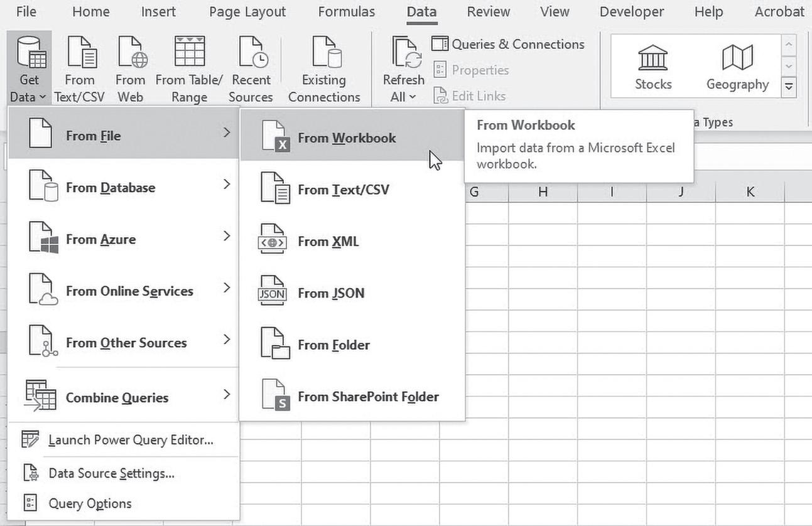Open the Get Data dropdown button
Image resolution: width=812 pixels, height=526 pixels.
(29, 68)
